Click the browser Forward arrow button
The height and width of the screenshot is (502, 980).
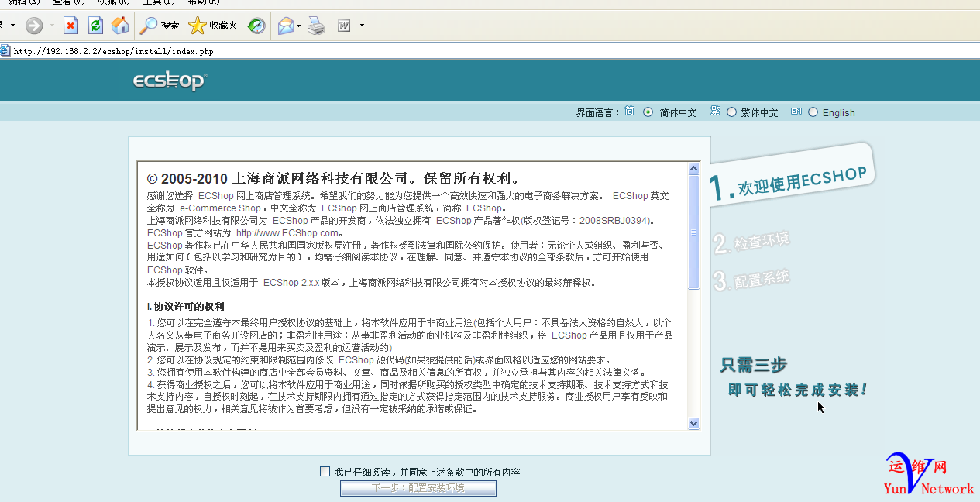pos(33,26)
